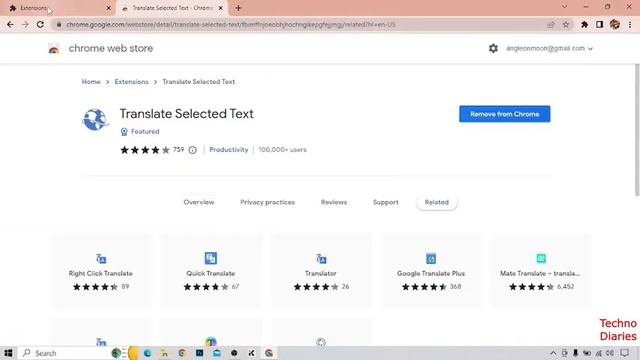Adjust volume from system tray speaker
The image size is (640, 360).
tap(609, 353)
